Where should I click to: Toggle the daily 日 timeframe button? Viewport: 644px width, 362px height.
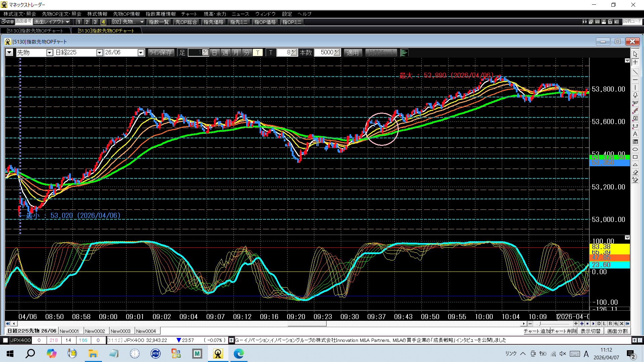point(215,53)
